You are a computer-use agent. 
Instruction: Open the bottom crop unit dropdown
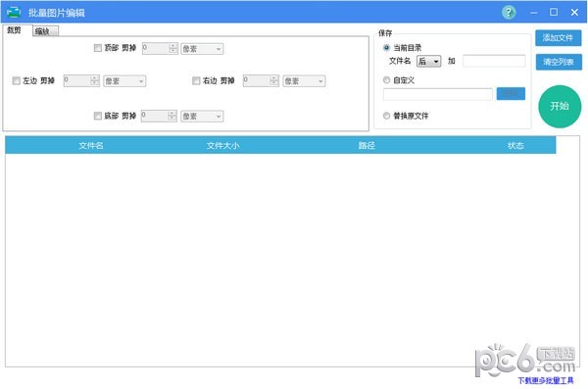pos(202,117)
